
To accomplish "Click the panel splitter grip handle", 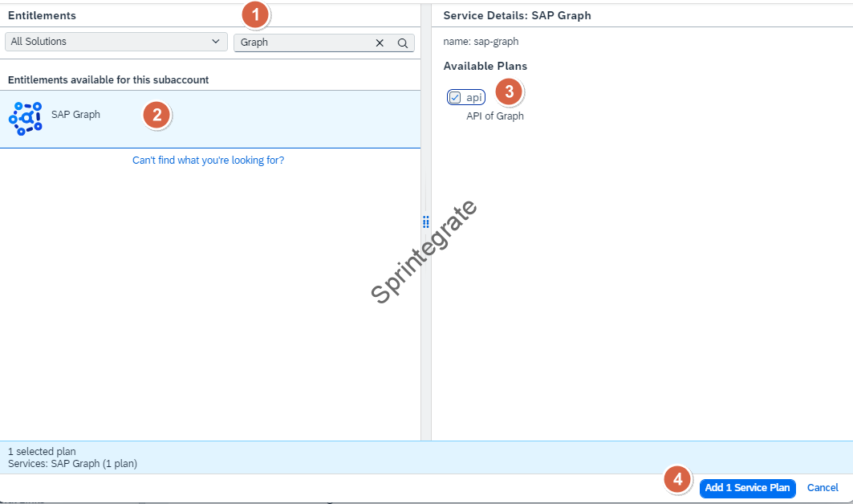I will point(425,222).
